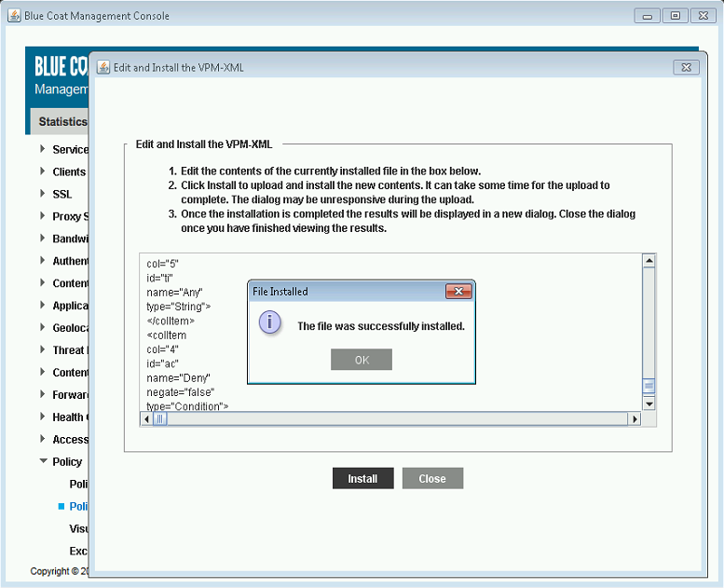The image size is (724, 588).
Task: Click the information icon in File Installed dialog
Action: [269, 321]
